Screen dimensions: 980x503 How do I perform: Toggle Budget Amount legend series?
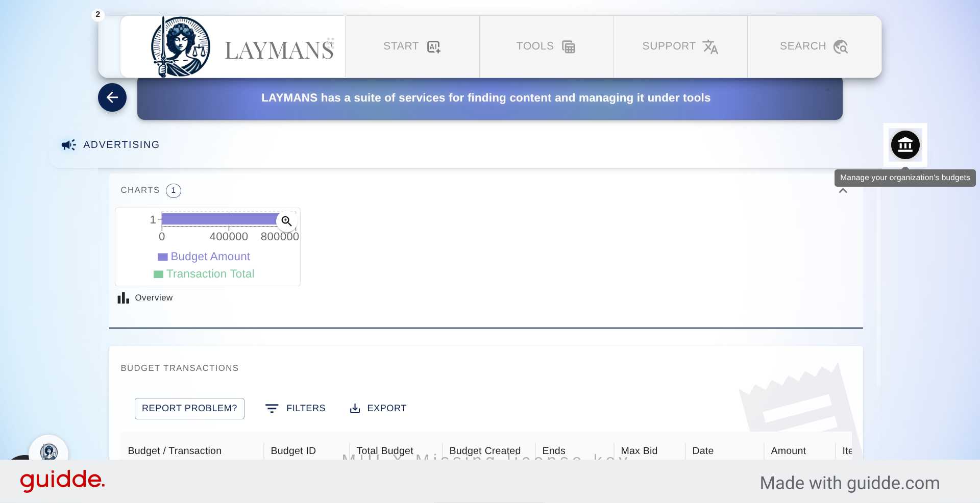[204, 257]
